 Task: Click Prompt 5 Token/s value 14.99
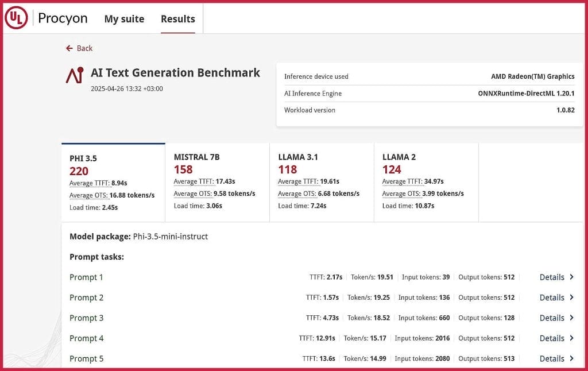pyautogui.click(x=378, y=358)
